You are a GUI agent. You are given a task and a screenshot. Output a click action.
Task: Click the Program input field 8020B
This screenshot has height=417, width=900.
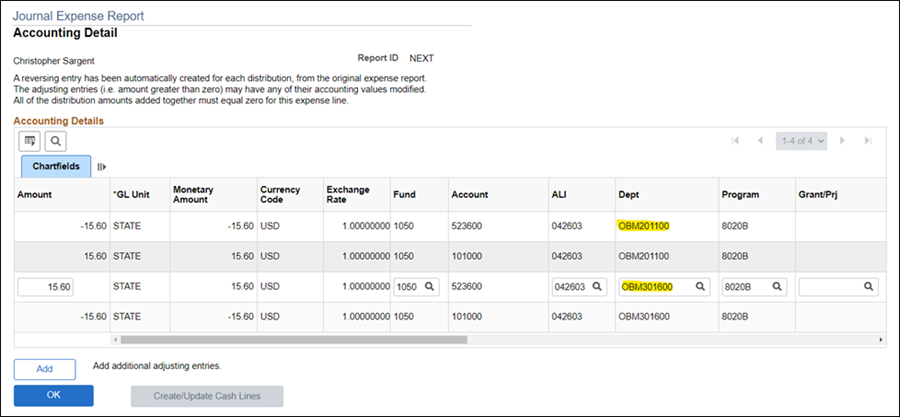754,287
